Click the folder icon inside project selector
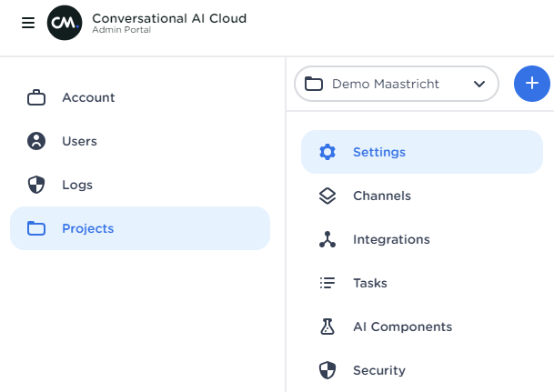 [314, 84]
